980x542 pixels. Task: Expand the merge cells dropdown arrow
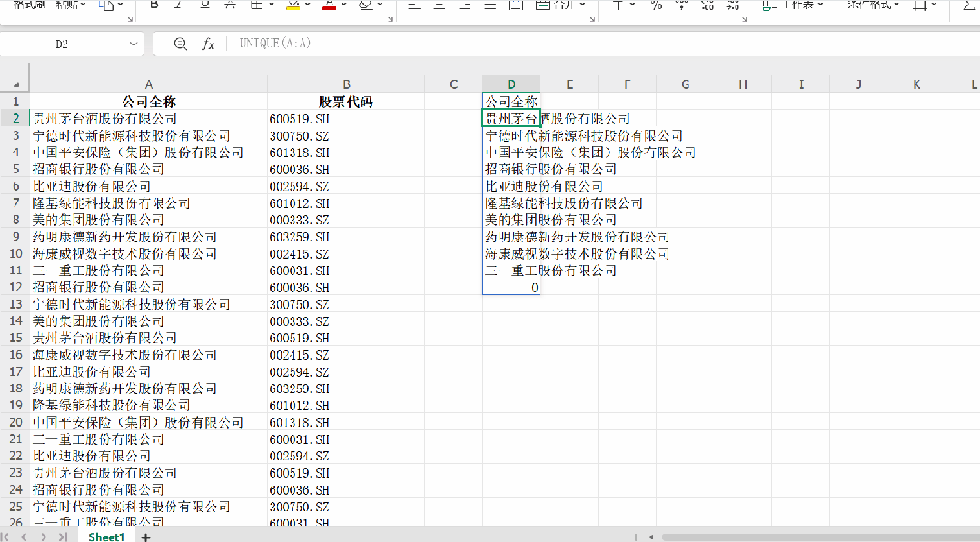(x=582, y=5)
